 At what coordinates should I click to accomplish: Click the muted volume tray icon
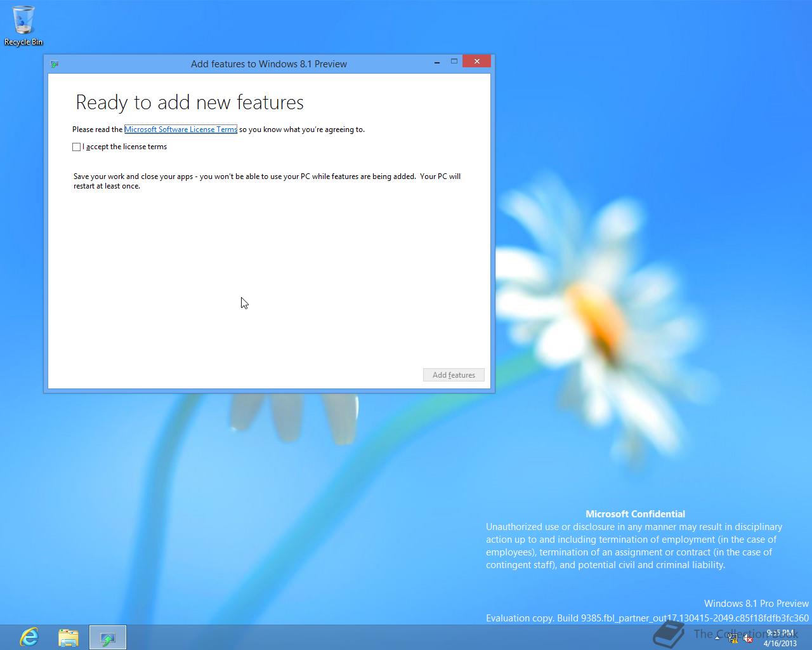pyautogui.click(x=748, y=639)
